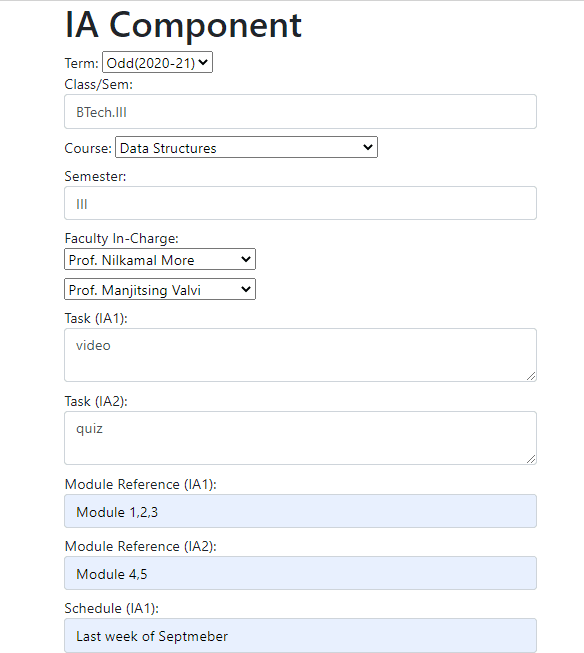
Task: Click the Course label text
Action: 88,149
